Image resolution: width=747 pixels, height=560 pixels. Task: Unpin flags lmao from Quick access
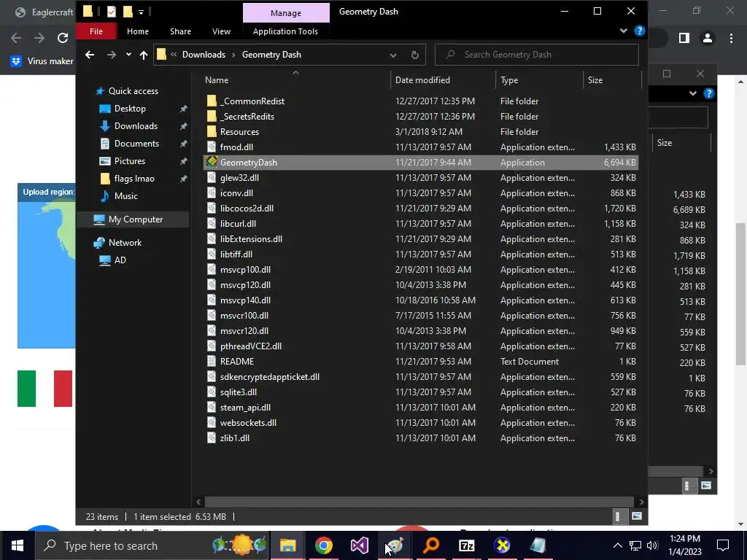point(183,179)
